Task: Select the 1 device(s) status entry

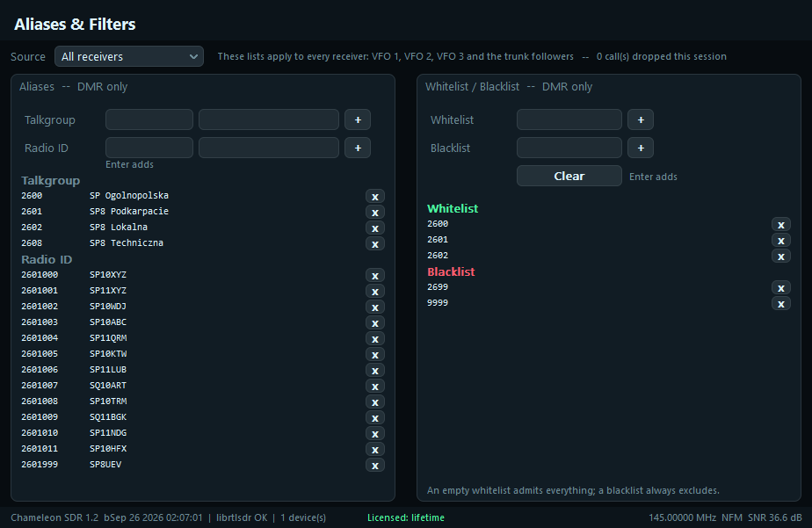Action: (x=303, y=517)
